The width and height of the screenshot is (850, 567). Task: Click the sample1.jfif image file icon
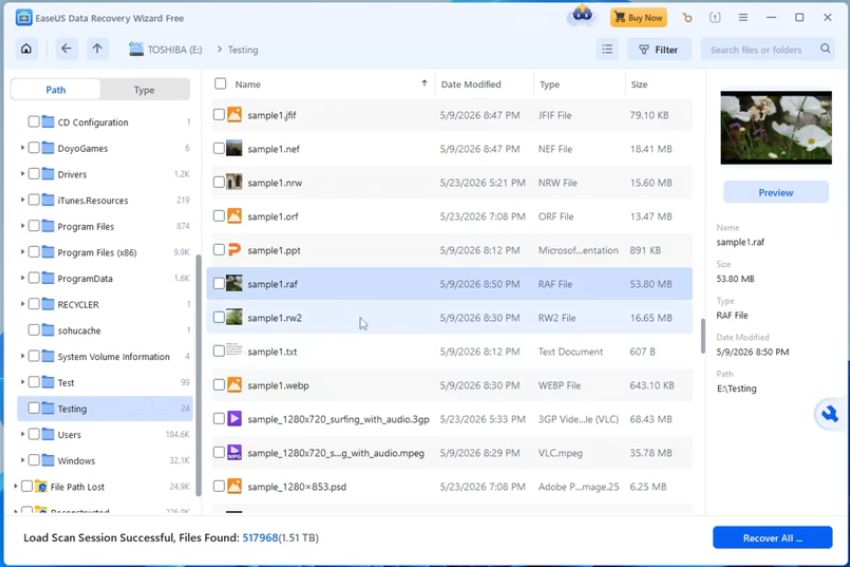234,115
